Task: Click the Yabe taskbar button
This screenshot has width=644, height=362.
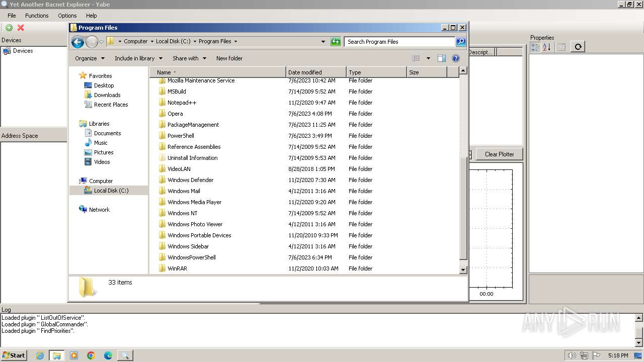Action: click(x=125, y=355)
